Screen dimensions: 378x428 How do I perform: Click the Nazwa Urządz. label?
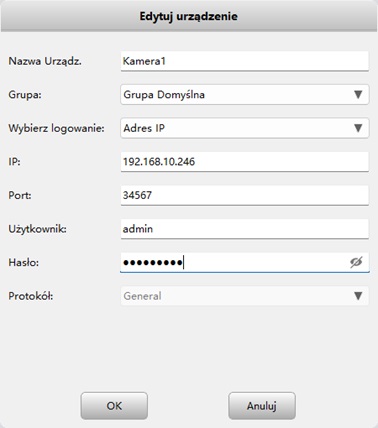click(45, 61)
